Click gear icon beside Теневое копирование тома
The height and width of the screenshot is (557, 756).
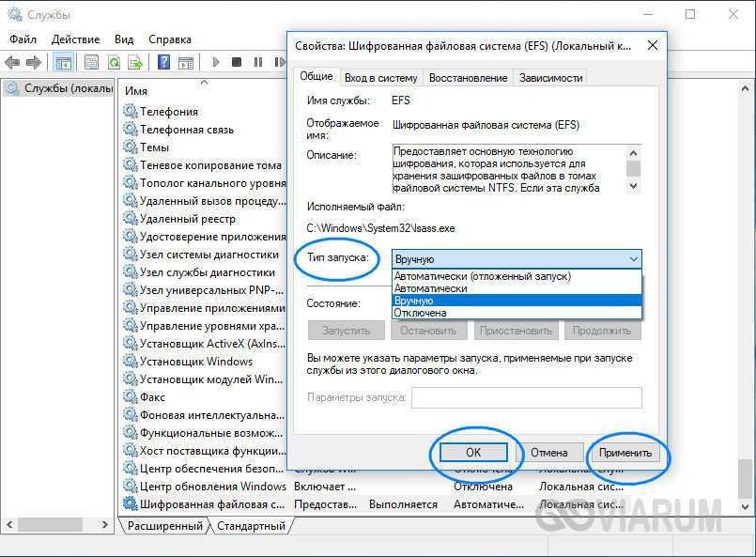tap(131, 164)
